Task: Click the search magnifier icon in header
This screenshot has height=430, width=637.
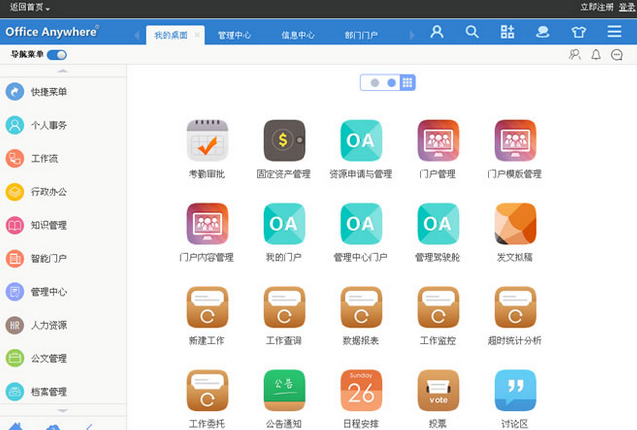Action: click(x=472, y=32)
